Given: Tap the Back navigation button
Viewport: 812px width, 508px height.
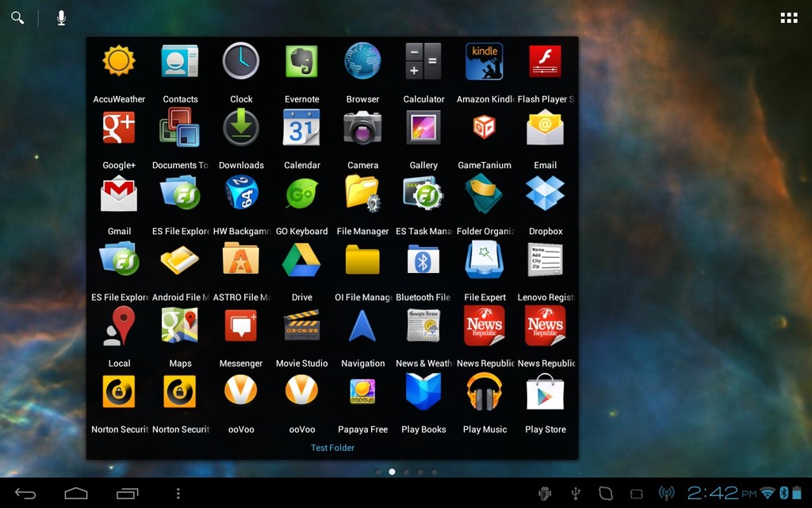Looking at the screenshot, I should click(x=25, y=494).
